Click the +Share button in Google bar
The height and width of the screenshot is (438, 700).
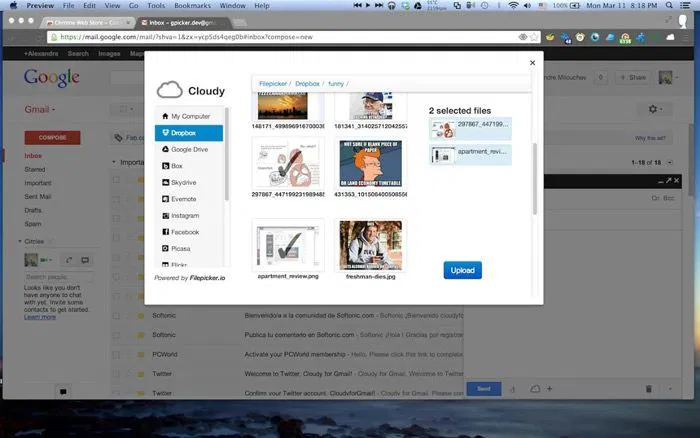[633, 77]
